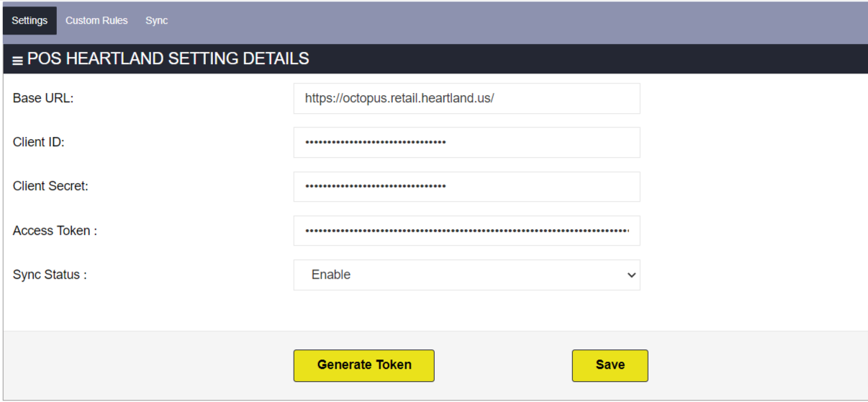The image size is (868, 402).
Task: Click gray footer area between the two buttons
Action: pyautogui.click(x=504, y=365)
